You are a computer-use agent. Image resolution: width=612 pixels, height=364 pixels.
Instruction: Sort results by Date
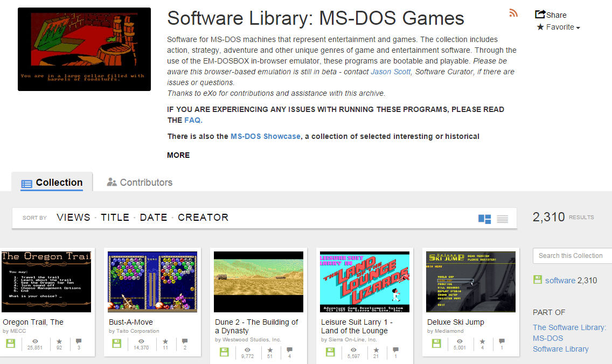[154, 218]
